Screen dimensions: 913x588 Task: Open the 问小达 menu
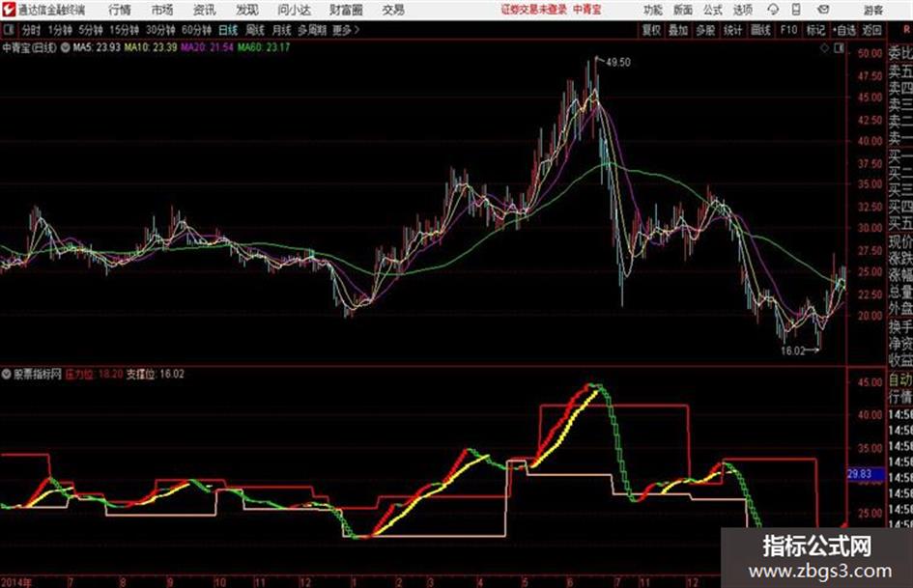(294, 10)
